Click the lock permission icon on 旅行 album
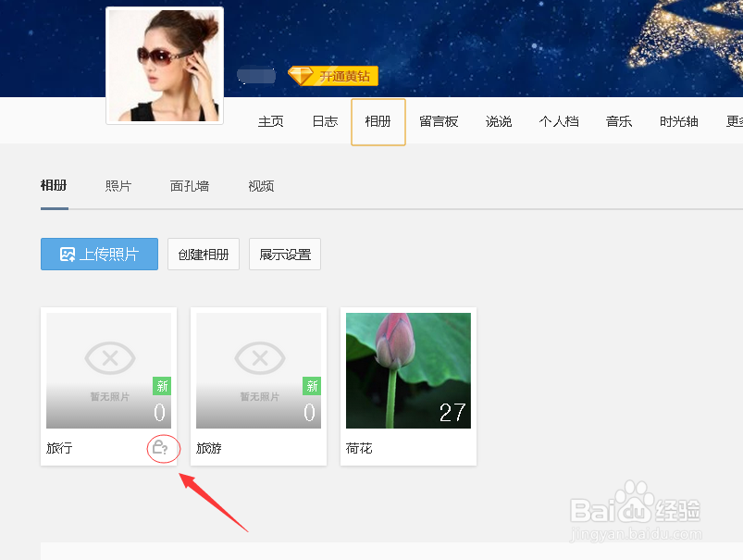743x560 pixels. (x=163, y=448)
